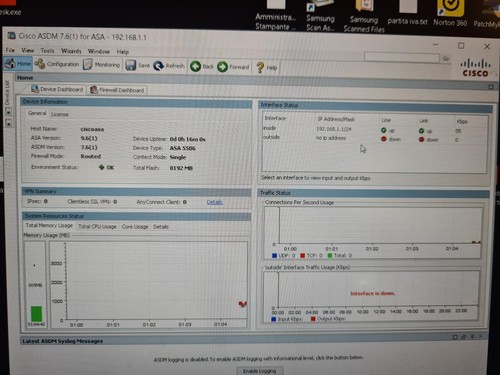
Task: Click the 192.168.1.1/24 address cell
Action: point(334,129)
